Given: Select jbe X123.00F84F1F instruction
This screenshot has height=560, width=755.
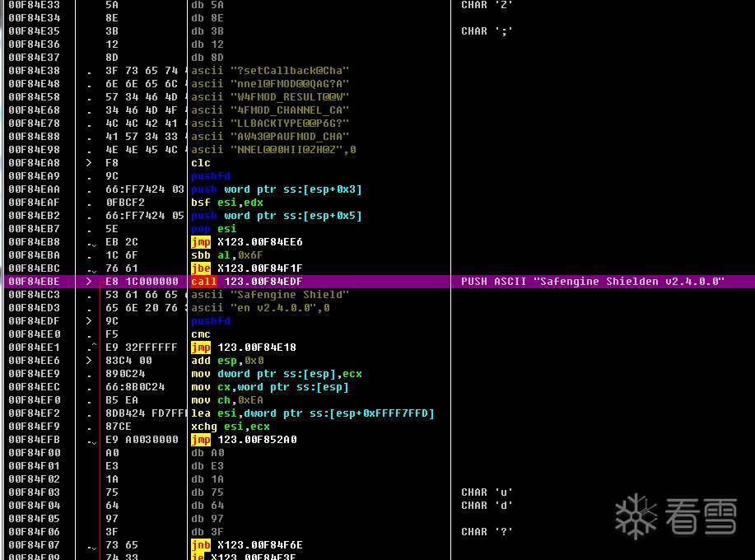Looking at the screenshot, I should click(247, 268).
